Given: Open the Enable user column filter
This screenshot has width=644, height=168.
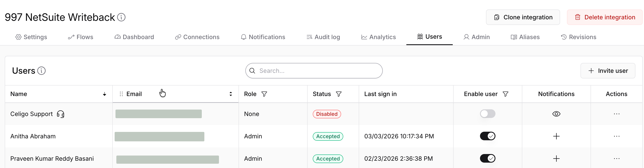Looking at the screenshot, I should 506,94.
